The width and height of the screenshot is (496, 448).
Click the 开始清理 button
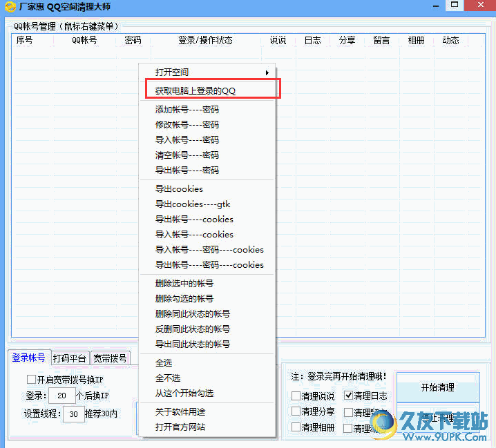(438, 387)
